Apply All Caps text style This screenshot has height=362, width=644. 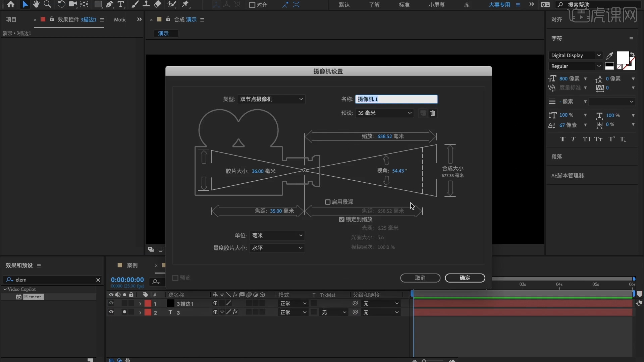[x=587, y=139]
